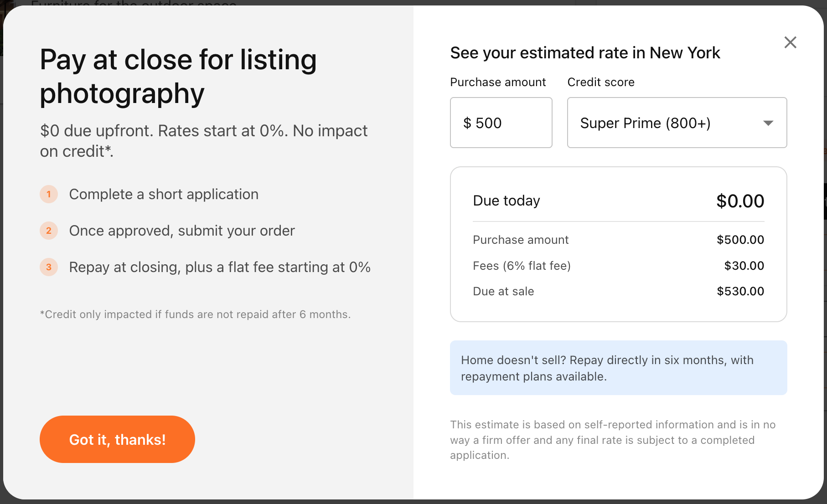Click the Purchase amount $500.00 summary row

pos(618,240)
